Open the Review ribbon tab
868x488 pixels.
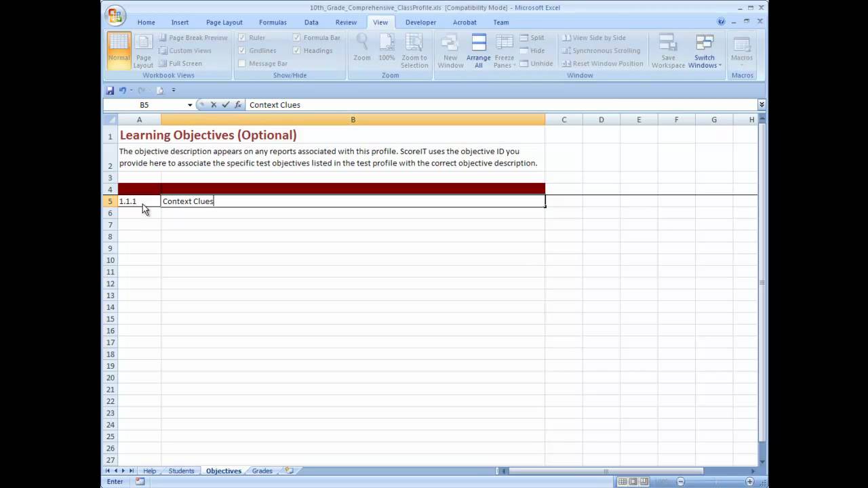[x=346, y=22]
